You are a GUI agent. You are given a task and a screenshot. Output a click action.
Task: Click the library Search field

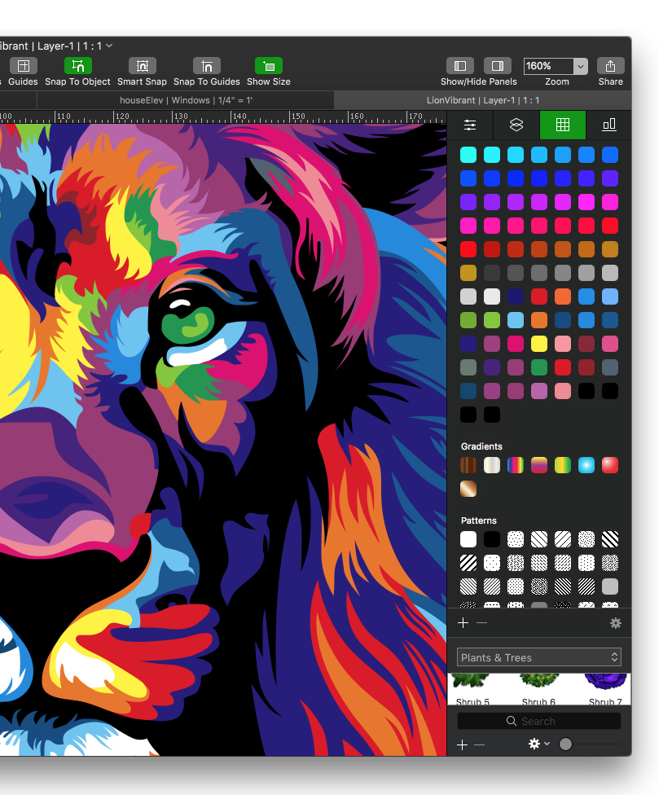click(x=539, y=721)
